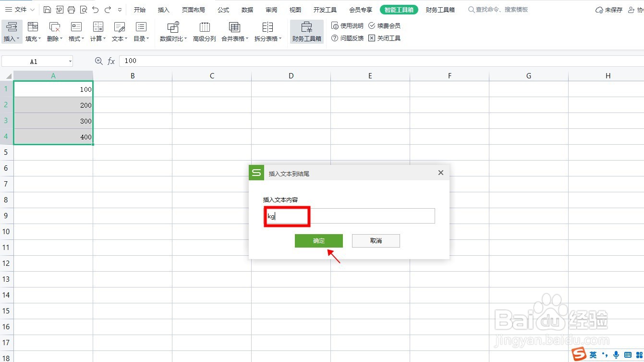Screen dimensions: 644x362
Task: Open the 计算 calculate tool in ribbon
Action: pos(98,32)
